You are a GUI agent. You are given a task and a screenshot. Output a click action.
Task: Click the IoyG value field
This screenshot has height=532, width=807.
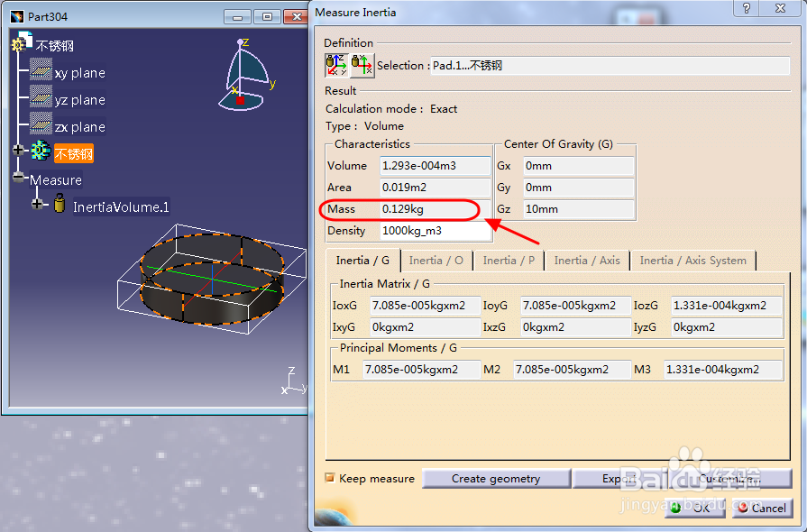(x=576, y=306)
